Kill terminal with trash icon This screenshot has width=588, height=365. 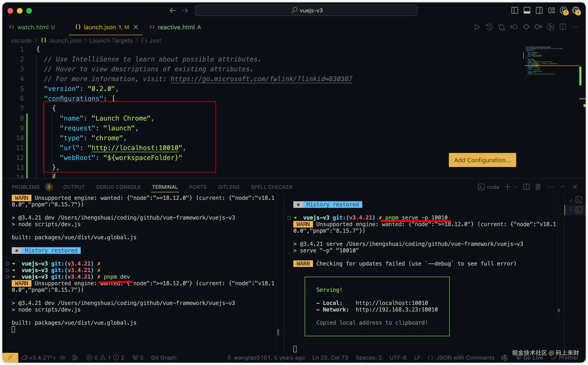(x=538, y=187)
